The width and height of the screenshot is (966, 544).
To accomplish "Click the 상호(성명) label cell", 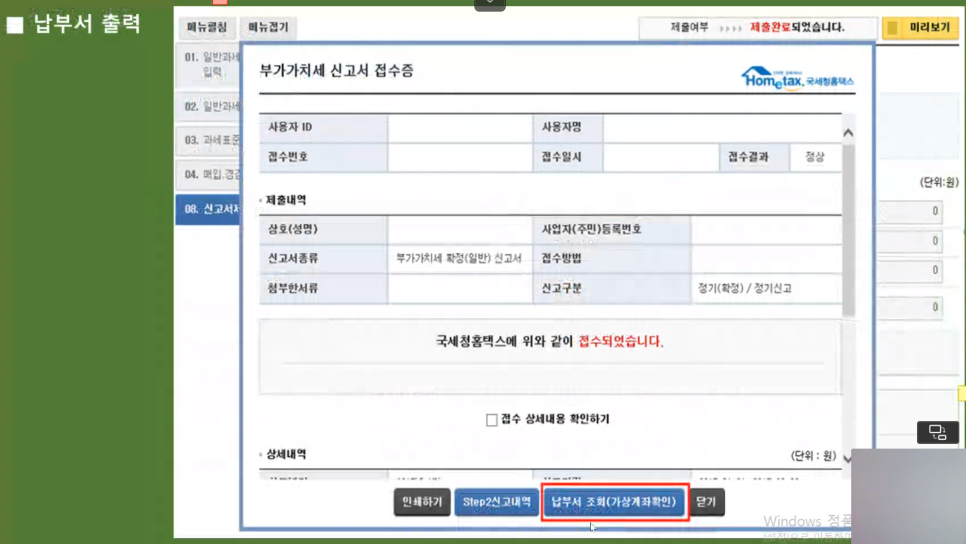I will [323, 229].
